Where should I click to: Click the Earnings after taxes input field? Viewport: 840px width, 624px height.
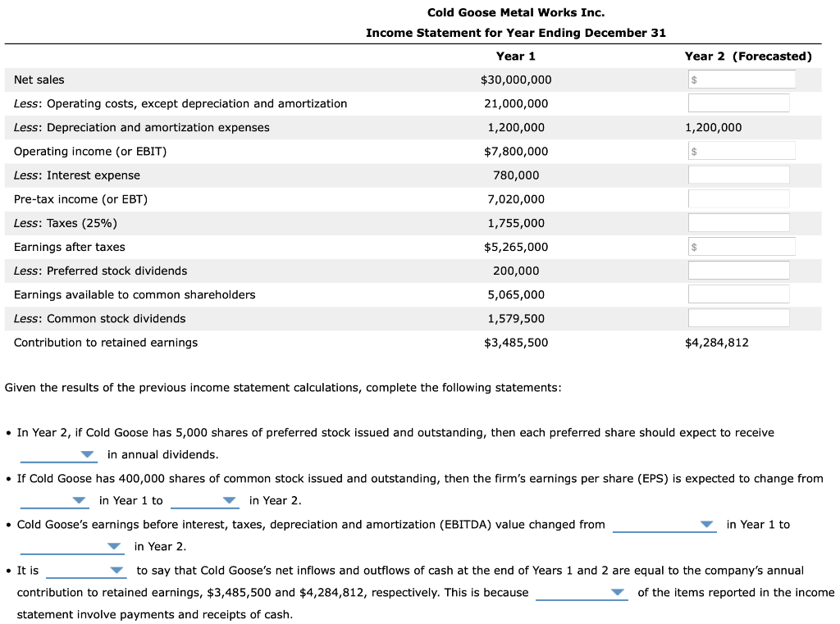point(741,246)
